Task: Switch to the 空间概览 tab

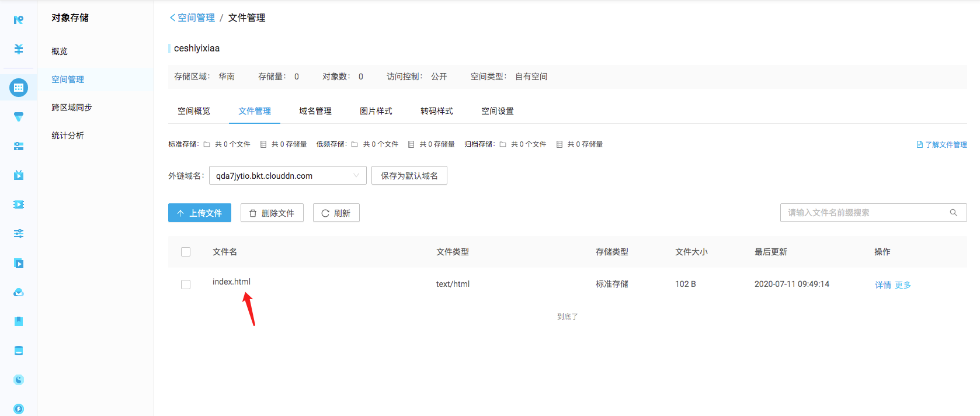Action: (194, 111)
